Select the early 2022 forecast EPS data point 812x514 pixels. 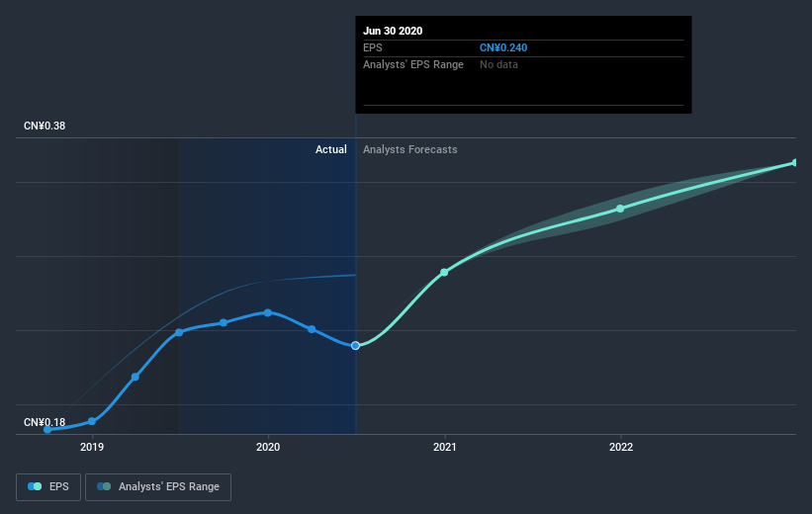(620, 209)
